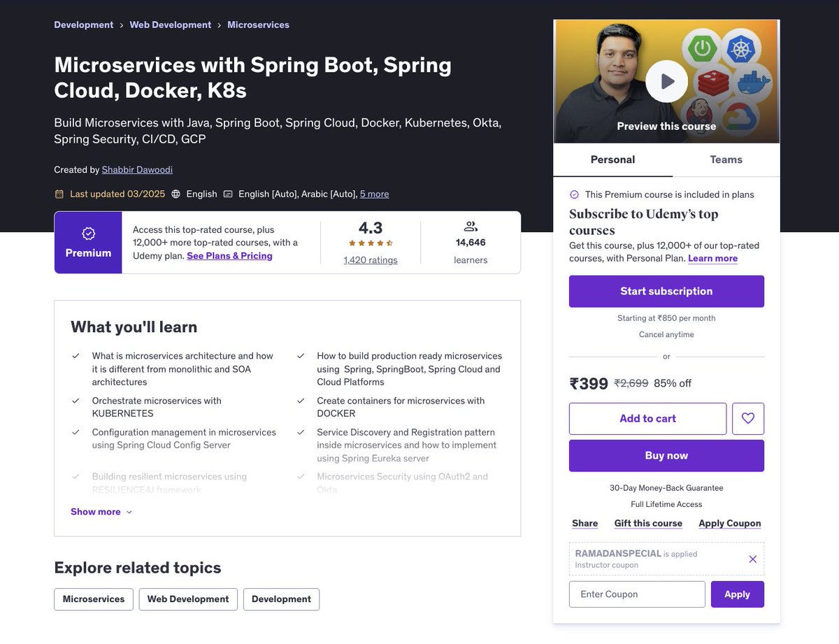This screenshot has height=644, width=839.
Task: Click the Kubernetes logo in preview
Action: tap(741, 48)
